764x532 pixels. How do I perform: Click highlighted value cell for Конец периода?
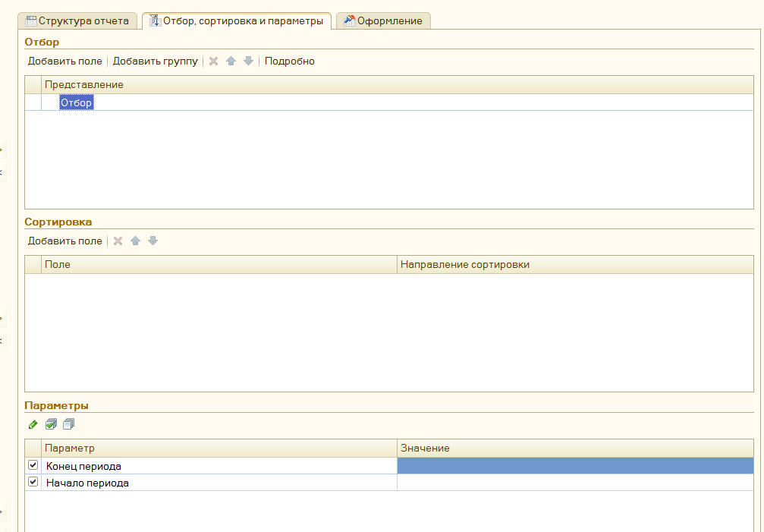pos(574,466)
